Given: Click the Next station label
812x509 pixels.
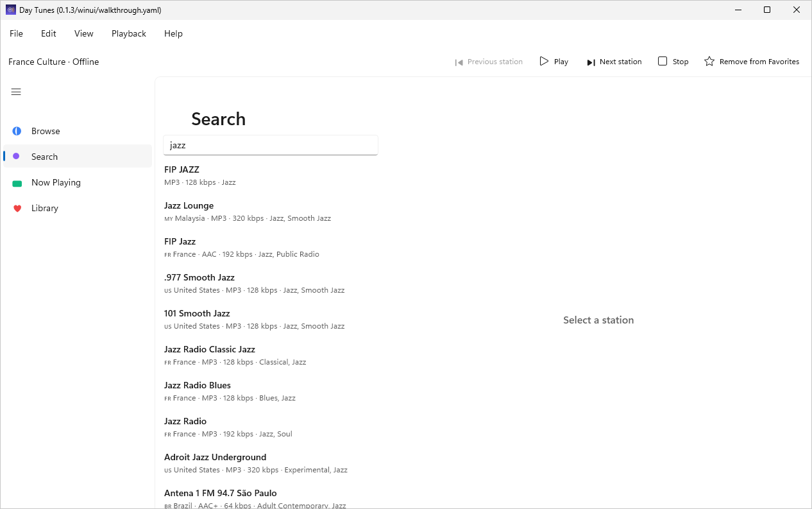Looking at the screenshot, I should click(x=620, y=62).
